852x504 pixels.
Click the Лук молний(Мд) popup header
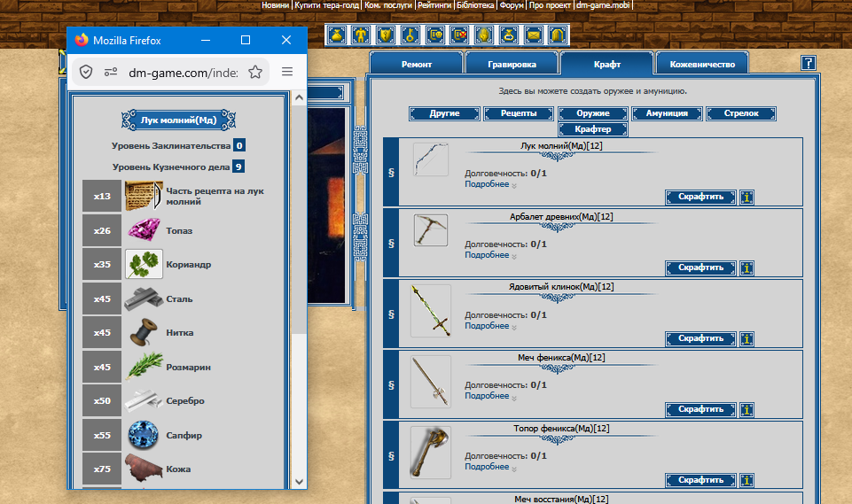pyautogui.click(x=179, y=120)
